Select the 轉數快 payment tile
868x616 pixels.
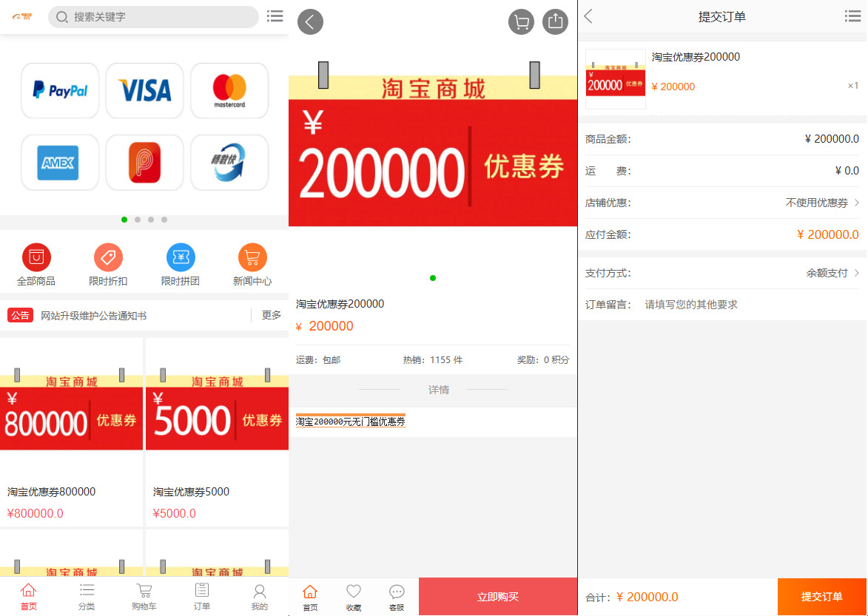[x=229, y=163]
